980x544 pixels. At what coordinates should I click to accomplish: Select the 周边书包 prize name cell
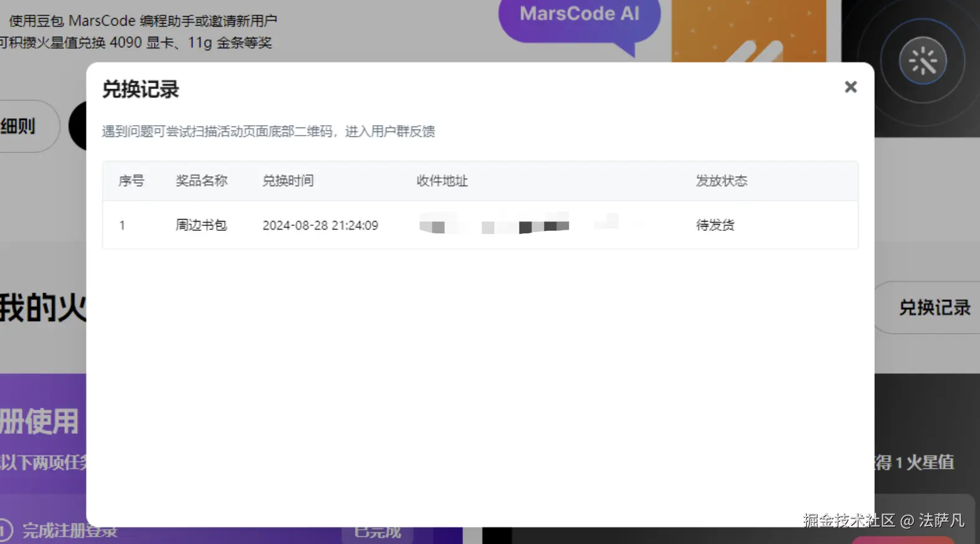coord(201,225)
